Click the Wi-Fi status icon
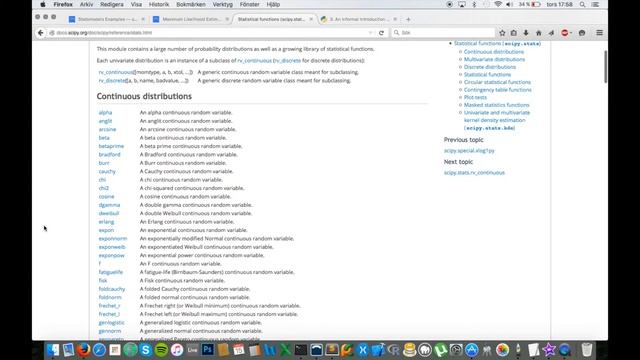The width and height of the screenshot is (640, 360). click(498, 4)
